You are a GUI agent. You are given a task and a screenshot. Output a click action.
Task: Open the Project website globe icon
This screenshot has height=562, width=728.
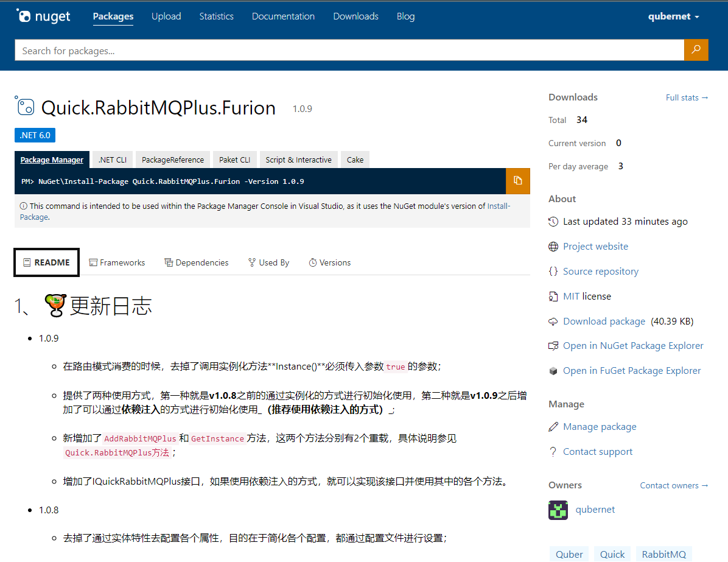pos(554,246)
